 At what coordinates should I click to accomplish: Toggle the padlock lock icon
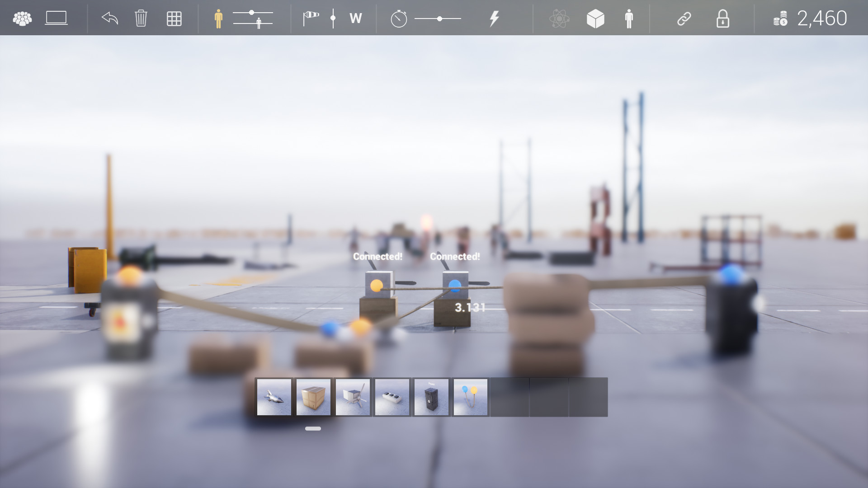[722, 19]
